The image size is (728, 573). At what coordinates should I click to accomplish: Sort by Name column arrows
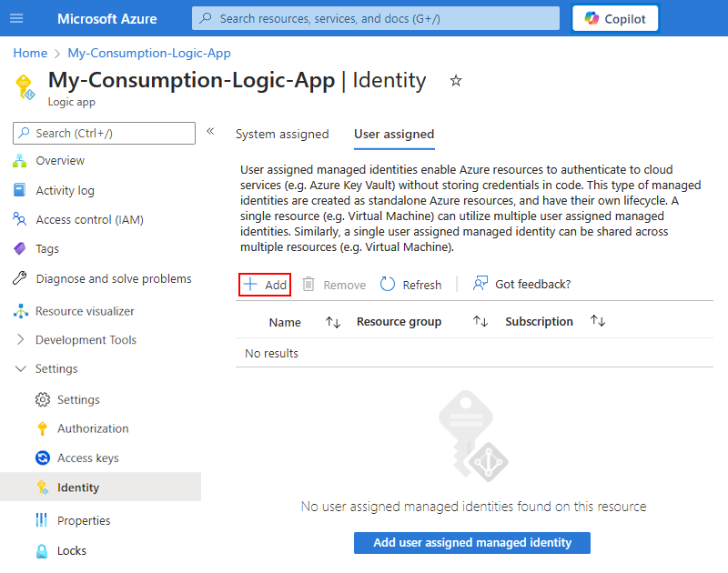point(333,322)
